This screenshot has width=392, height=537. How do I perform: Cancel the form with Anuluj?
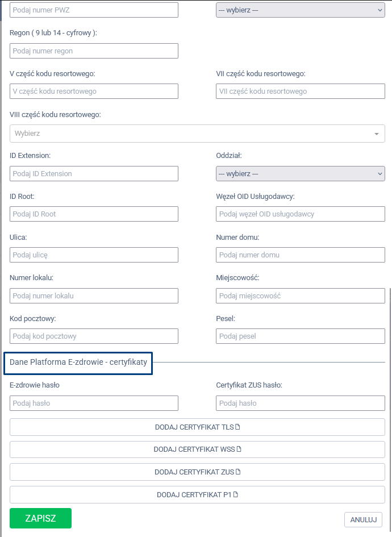point(363,519)
